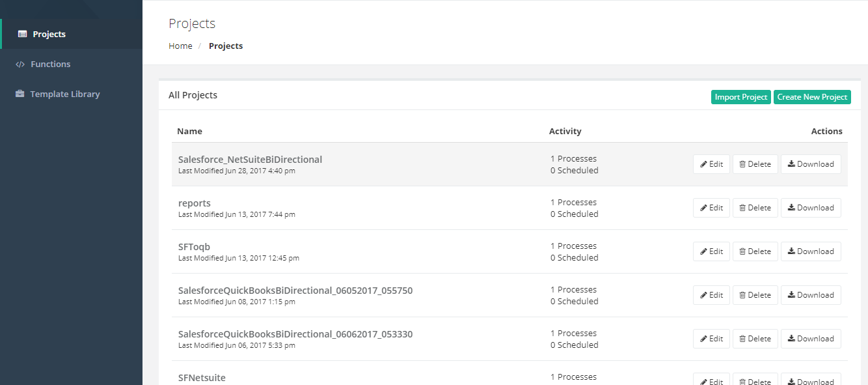Image resolution: width=868 pixels, height=385 pixels.
Task: Click the Name column header
Action: point(189,132)
